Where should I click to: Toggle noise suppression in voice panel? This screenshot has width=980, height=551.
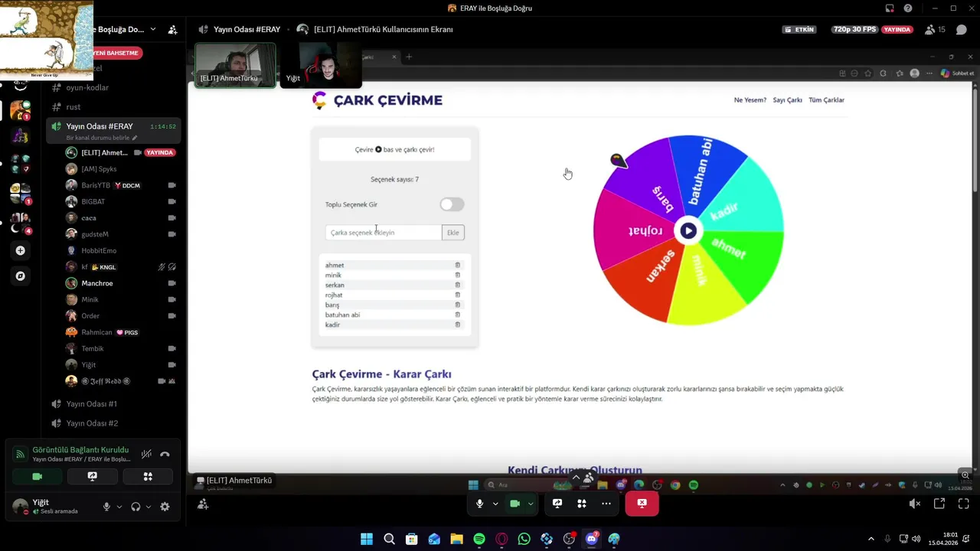146,454
